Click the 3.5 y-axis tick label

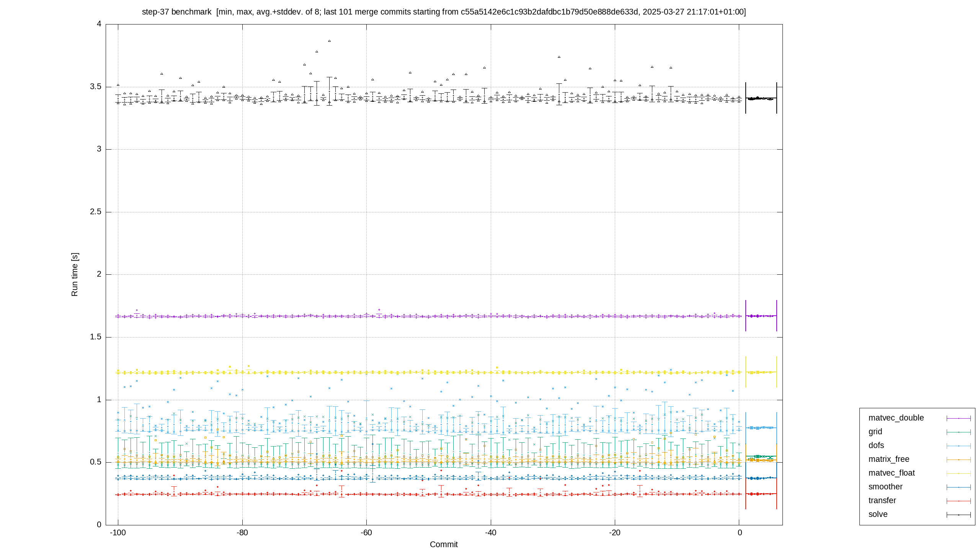[96, 86]
